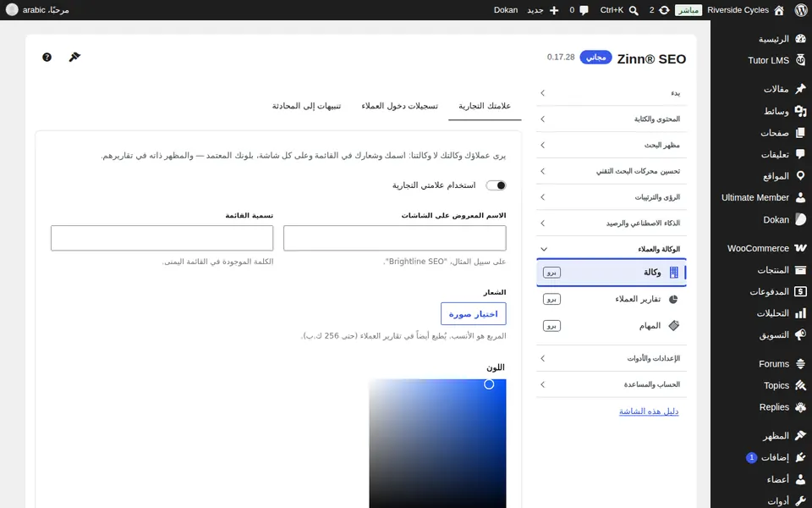Click برو badge on وكالة row
Viewport: 812px width, 508px height.
[551, 272]
